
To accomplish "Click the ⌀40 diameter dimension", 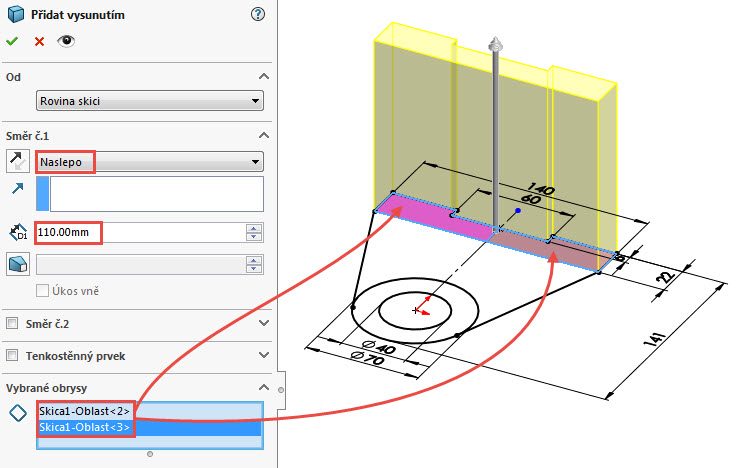I will (x=379, y=346).
